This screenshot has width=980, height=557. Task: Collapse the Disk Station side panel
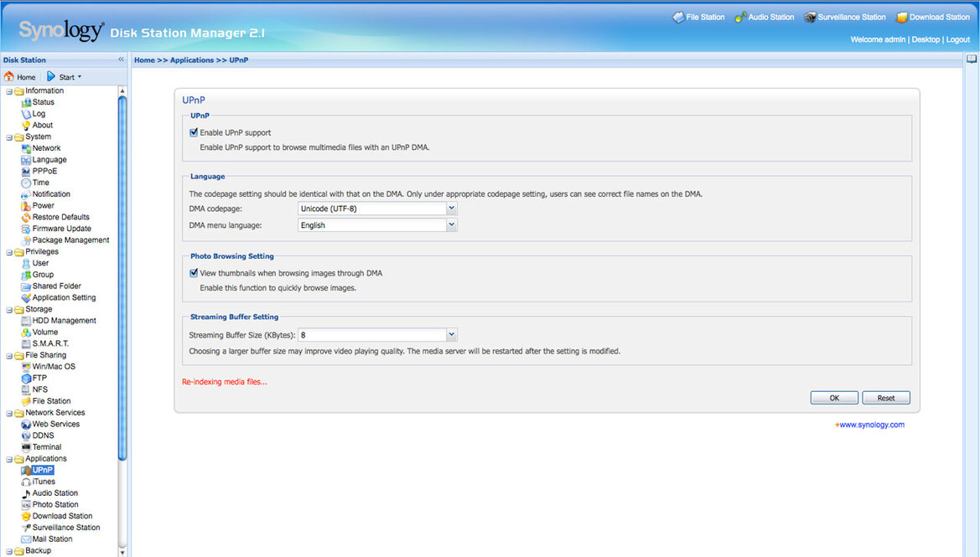pos(122,59)
